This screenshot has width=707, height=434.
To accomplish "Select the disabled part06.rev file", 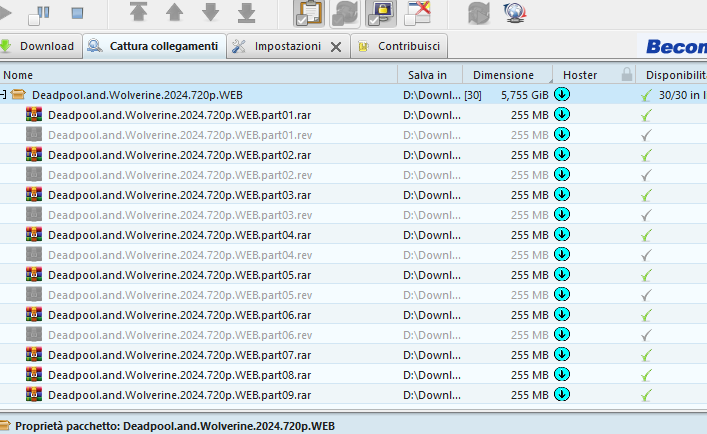I will click(354, 335).
